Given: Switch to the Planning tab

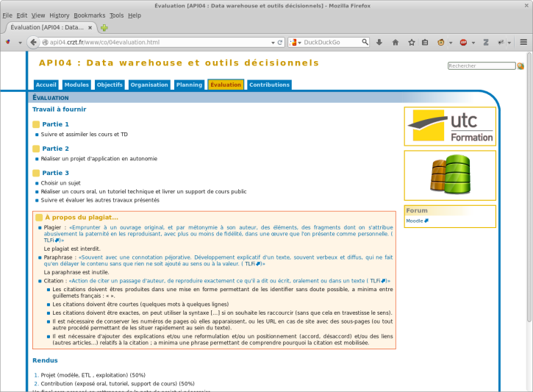Looking at the screenshot, I should 190,85.
